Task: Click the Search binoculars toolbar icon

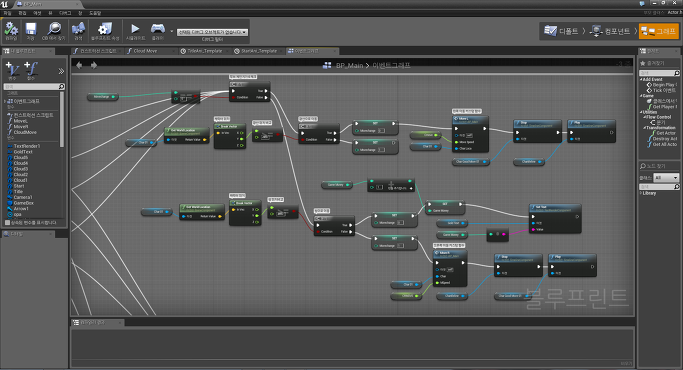Action: pyautogui.click(x=78, y=29)
